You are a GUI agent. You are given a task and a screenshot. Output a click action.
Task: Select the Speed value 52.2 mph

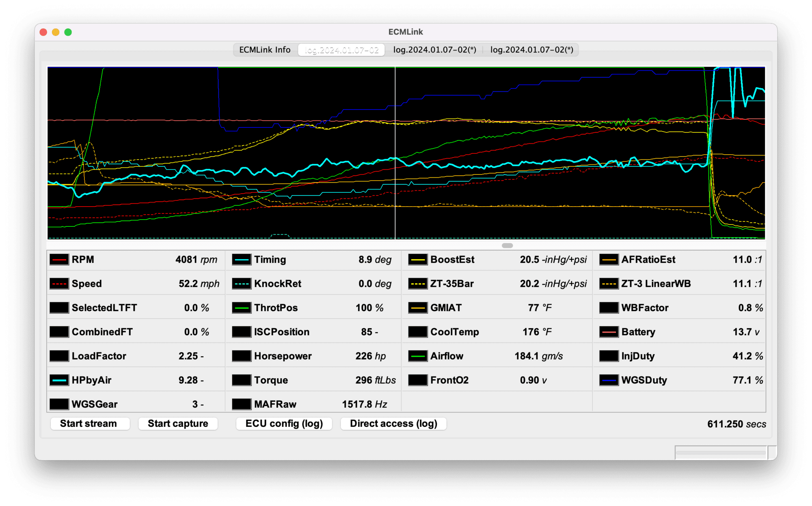point(199,284)
